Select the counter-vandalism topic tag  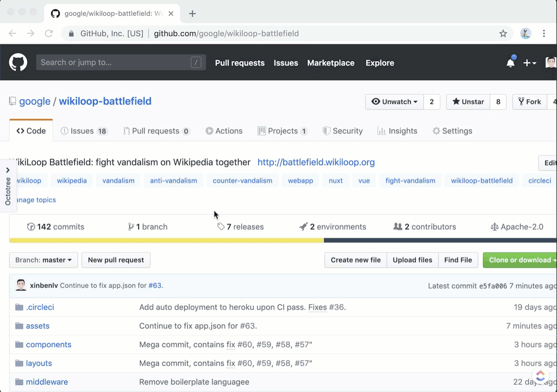pos(242,181)
